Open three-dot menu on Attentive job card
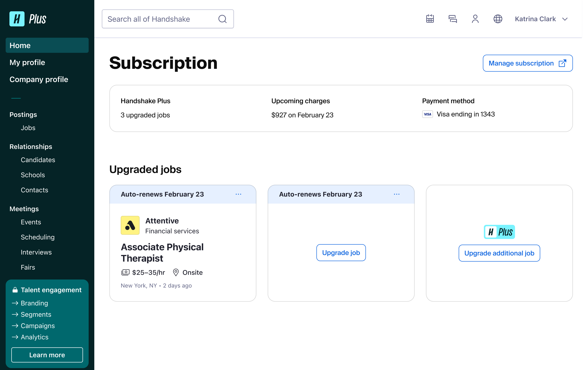 click(x=239, y=194)
